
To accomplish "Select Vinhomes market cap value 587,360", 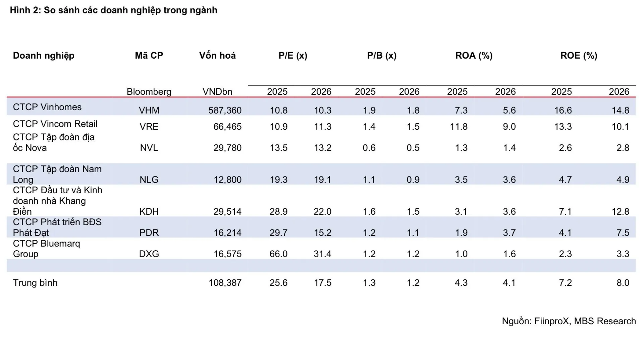I will [225, 110].
